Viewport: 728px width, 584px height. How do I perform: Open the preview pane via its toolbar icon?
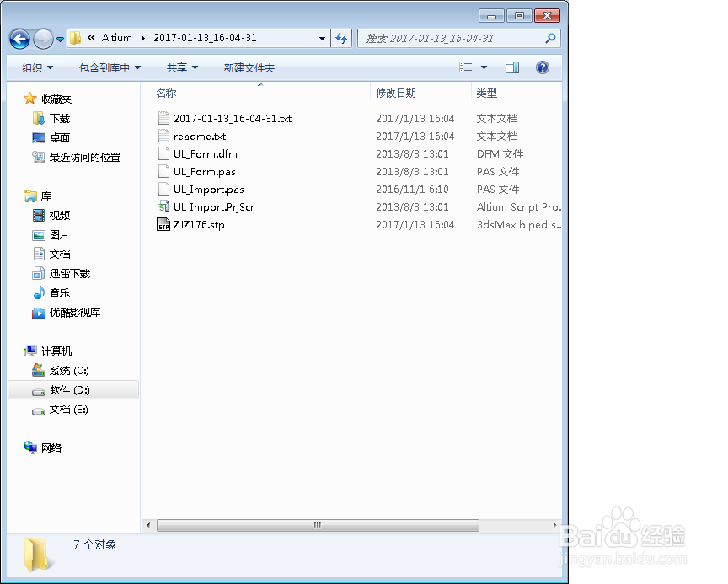511,67
